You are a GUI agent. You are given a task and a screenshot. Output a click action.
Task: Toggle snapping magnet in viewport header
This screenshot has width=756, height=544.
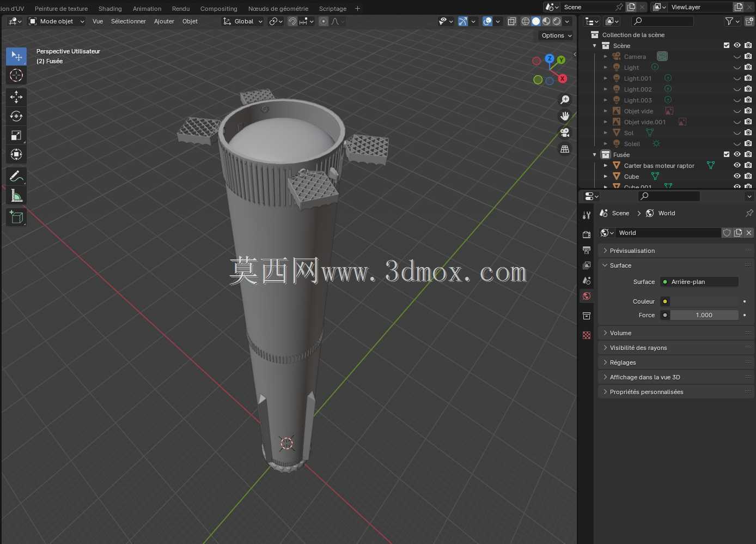tap(292, 21)
